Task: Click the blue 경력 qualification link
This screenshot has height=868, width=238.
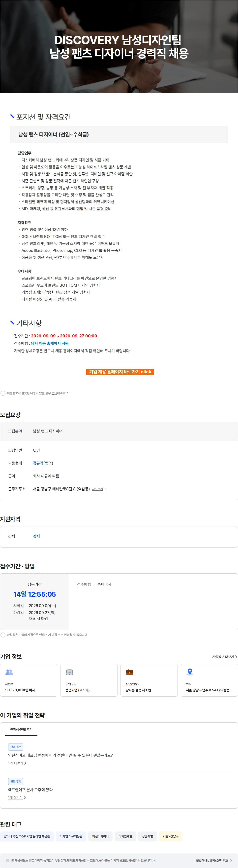Action: [x=36, y=536]
